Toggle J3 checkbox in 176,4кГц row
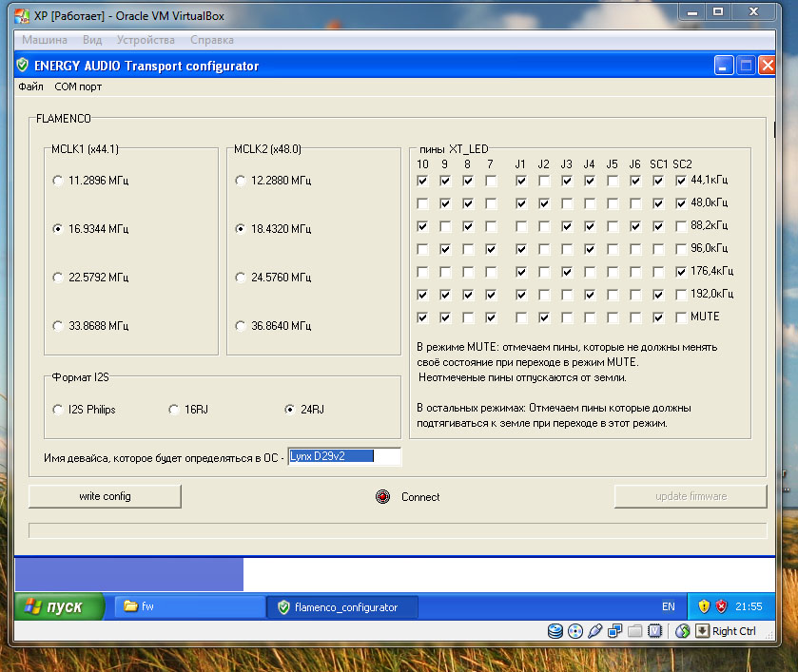Image resolution: width=798 pixels, height=672 pixels. point(567,272)
